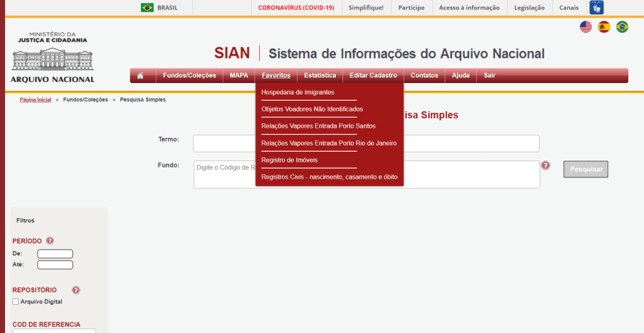This screenshot has height=333, width=644.
Task: Focus the De period start field
Action: [x=55, y=254]
